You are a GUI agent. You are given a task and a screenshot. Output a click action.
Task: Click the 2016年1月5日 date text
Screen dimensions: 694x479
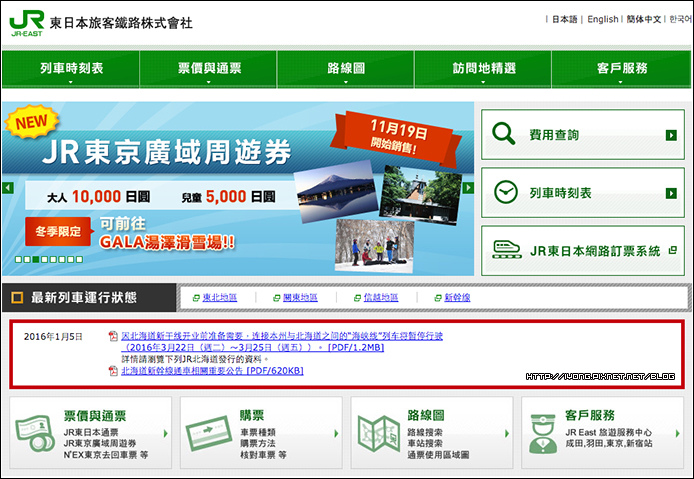pos(53,336)
